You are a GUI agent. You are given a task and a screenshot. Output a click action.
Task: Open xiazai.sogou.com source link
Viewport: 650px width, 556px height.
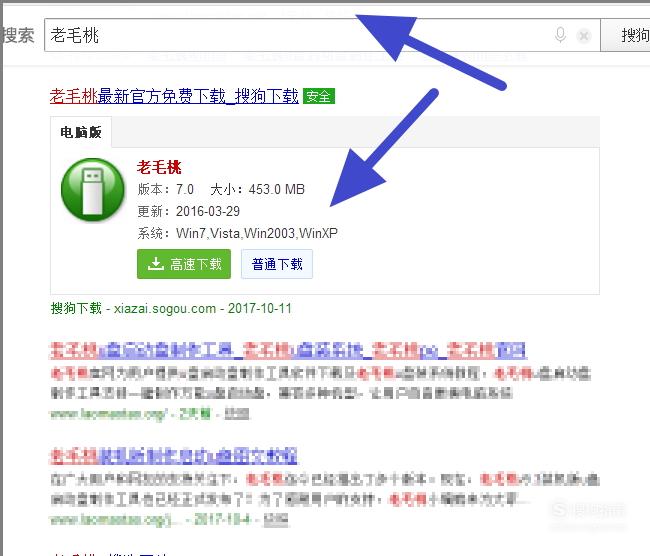[165, 308]
